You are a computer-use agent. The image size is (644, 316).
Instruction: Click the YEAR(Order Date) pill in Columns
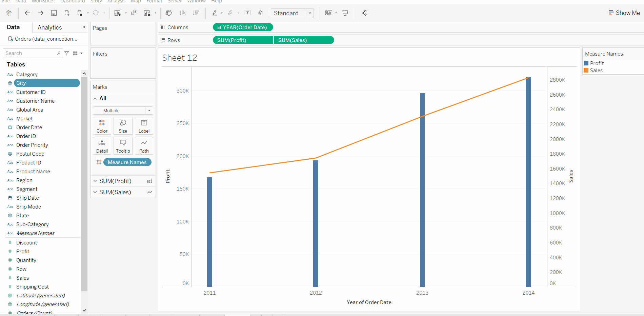click(x=243, y=27)
